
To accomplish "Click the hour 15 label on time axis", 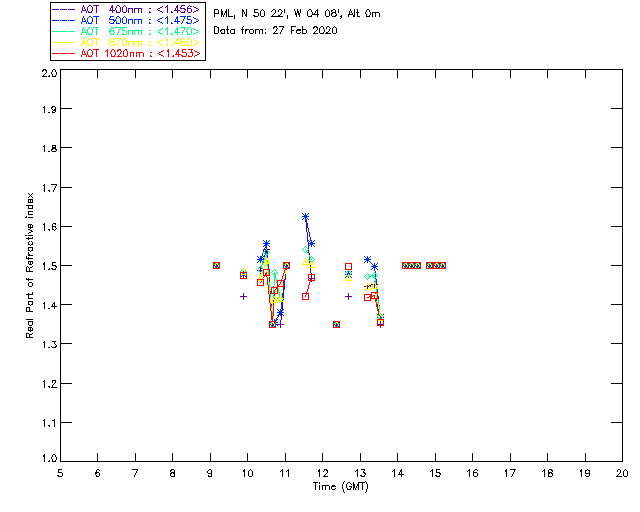I will point(435,473).
